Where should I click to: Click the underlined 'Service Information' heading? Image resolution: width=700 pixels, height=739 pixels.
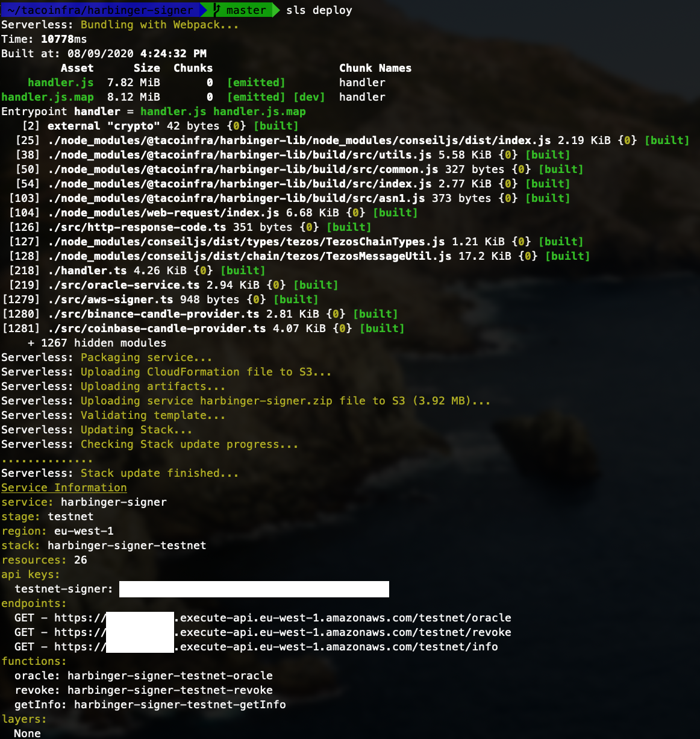[x=64, y=488]
